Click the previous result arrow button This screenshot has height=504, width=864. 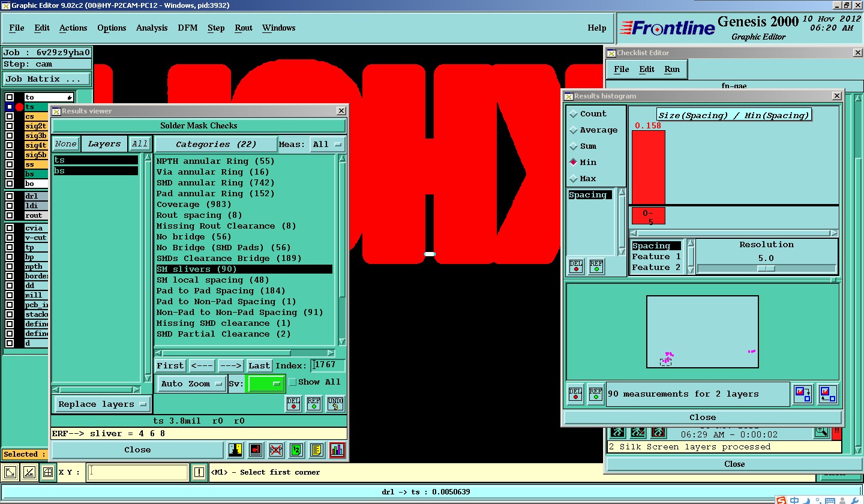tap(202, 365)
